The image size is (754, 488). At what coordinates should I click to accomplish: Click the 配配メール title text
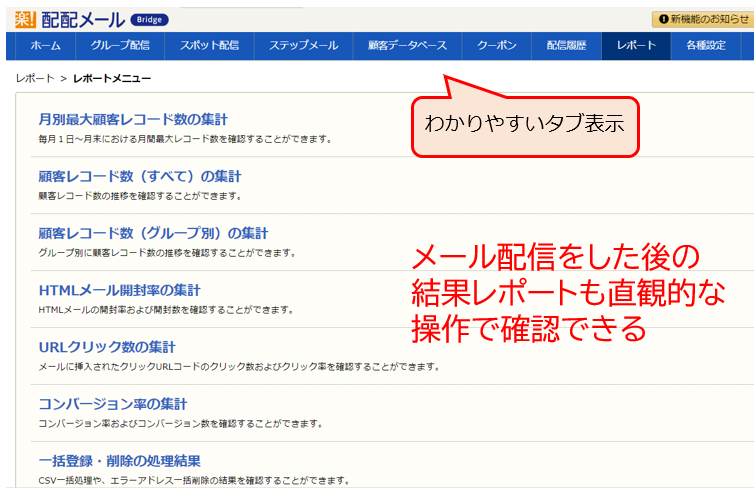pos(83,20)
